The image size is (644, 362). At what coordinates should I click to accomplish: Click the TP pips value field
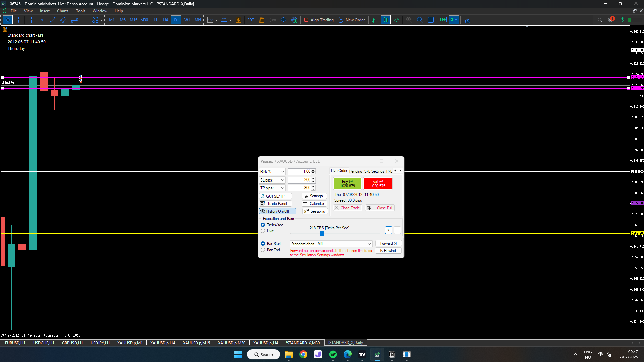point(299,188)
